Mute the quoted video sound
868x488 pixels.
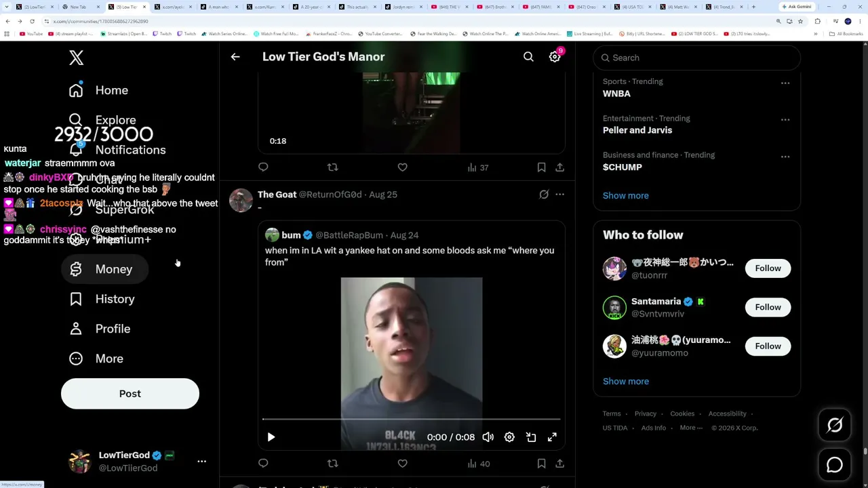pos(488,437)
